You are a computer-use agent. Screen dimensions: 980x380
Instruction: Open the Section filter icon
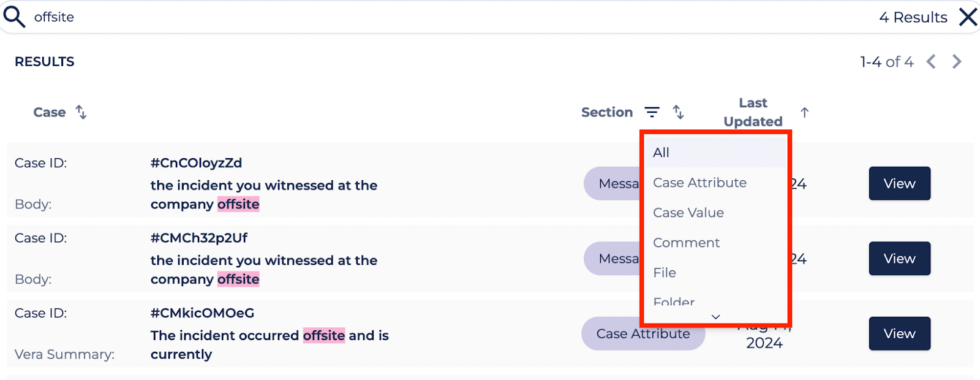point(652,112)
